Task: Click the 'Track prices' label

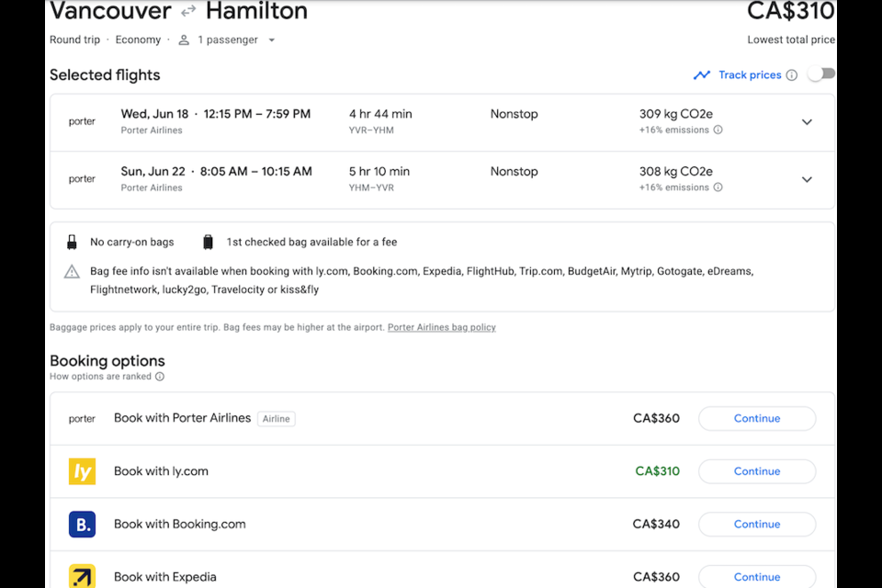Action: [750, 74]
